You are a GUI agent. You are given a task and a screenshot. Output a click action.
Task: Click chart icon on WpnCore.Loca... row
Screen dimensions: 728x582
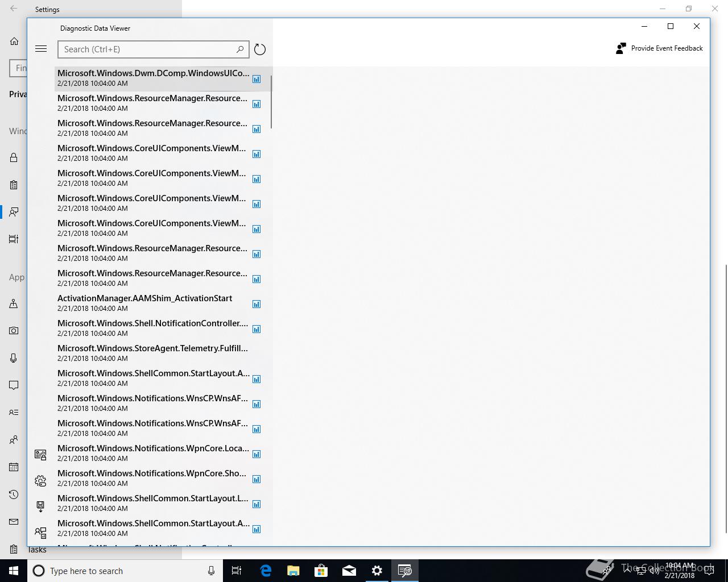pos(257,454)
